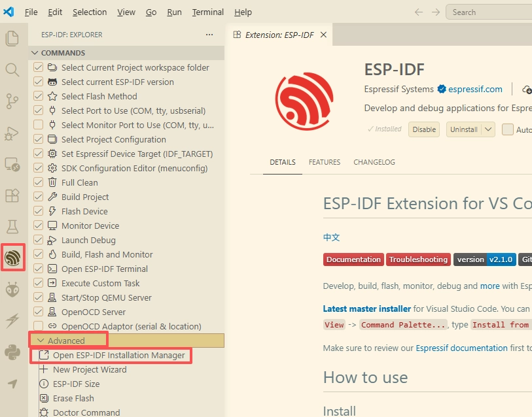532x417 pixels.
Task: Click the version v2.1.0 badge
Action: point(485,259)
